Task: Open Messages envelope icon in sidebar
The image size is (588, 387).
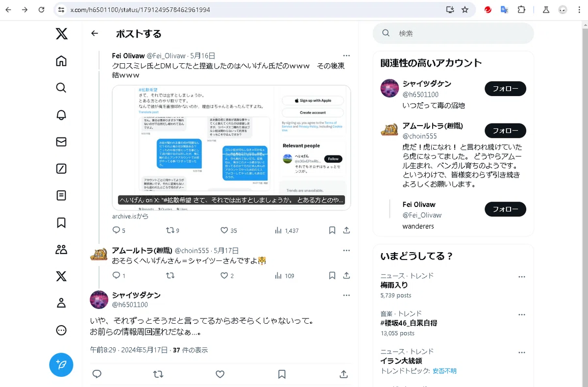Action: (61, 142)
